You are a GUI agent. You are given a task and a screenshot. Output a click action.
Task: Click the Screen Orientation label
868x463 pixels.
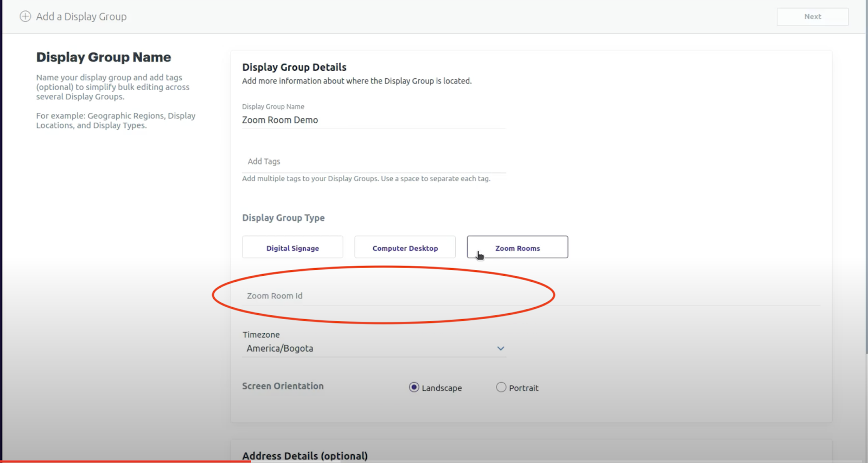[283, 386]
